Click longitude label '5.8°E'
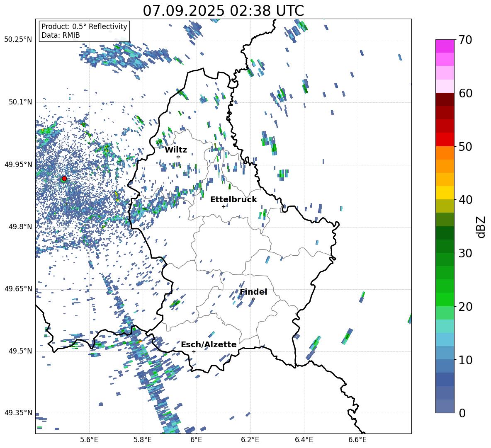 pyautogui.click(x=143, y=440)
